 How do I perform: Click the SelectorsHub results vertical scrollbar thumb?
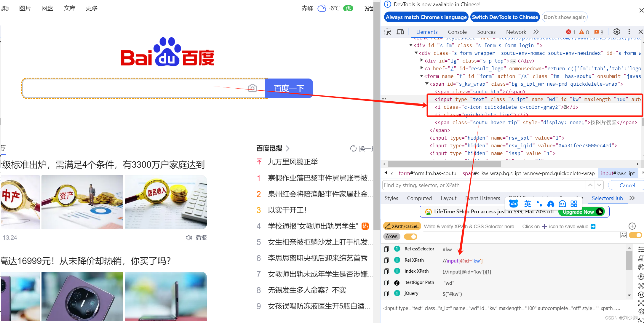point(629,260)
